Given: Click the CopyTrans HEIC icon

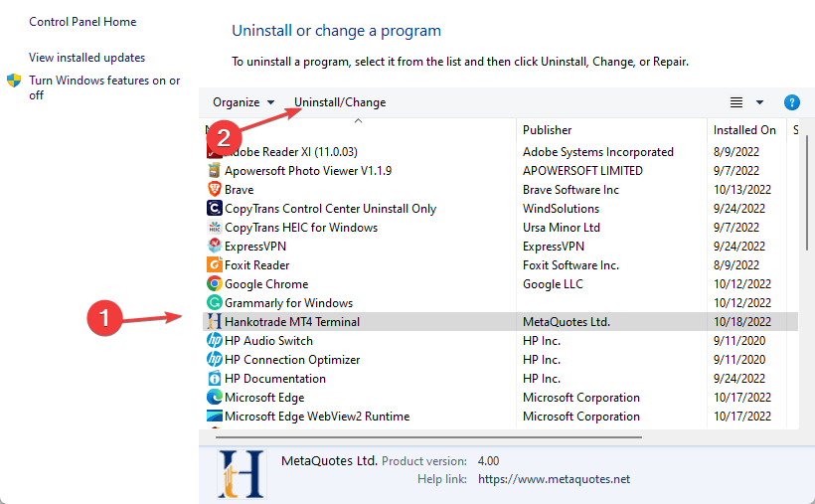Looking at the screenshot, I should point(214,228).
